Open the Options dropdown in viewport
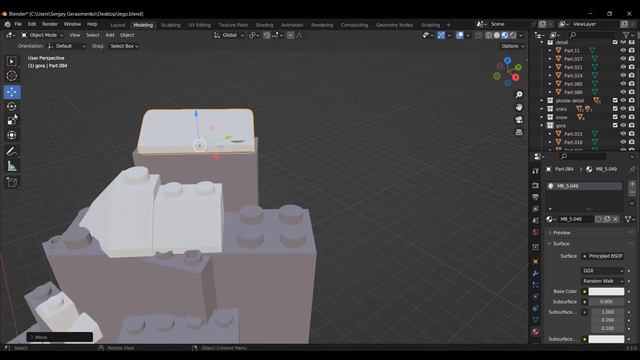Viewport: 640px width, 360px height. [x=512, y=46]
